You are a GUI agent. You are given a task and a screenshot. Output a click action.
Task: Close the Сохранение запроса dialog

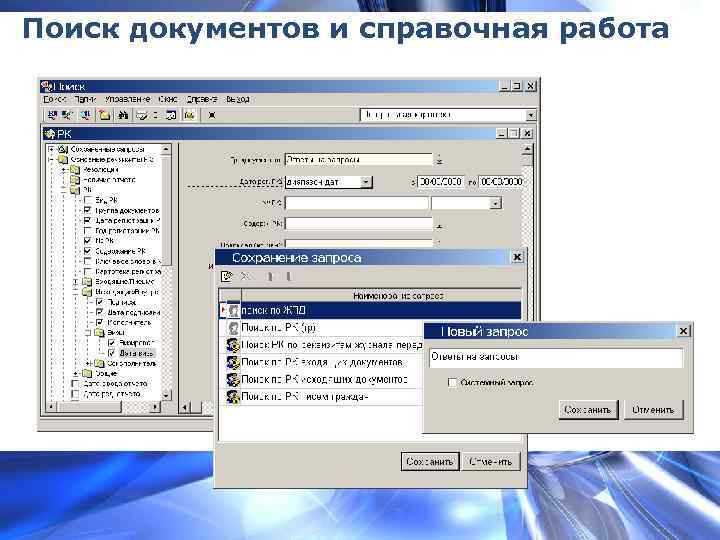tap(517, 257)
